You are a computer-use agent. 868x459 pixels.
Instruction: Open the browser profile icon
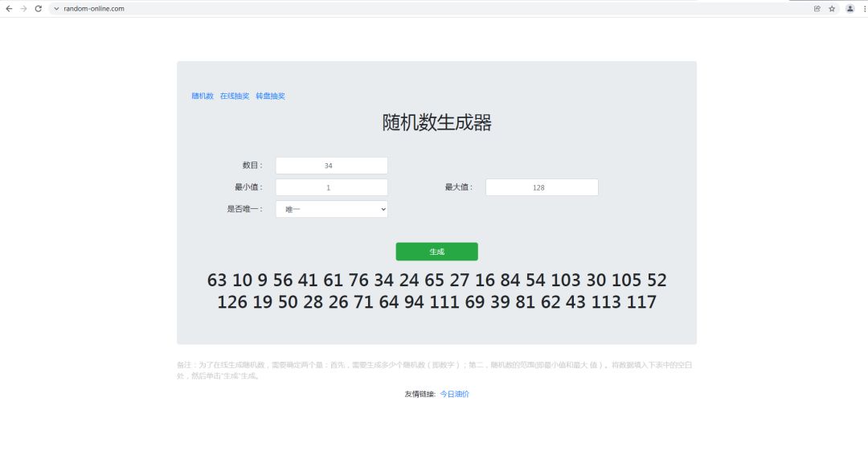click(850, 9)
